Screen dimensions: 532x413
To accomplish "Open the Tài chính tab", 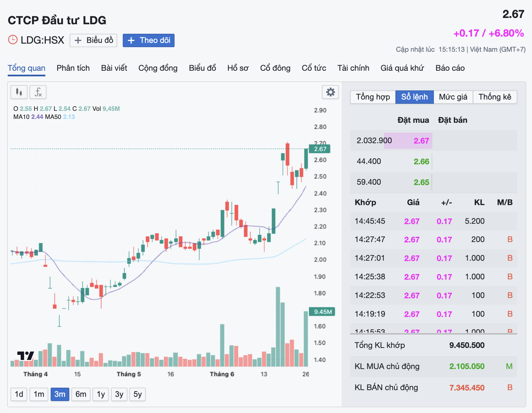I will pos(353,68).
